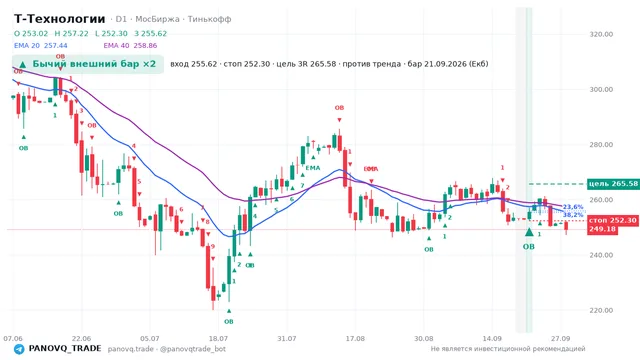640x360 pixels.
Task: Click the 260.00 price axis label
Action: click(601, 200)
